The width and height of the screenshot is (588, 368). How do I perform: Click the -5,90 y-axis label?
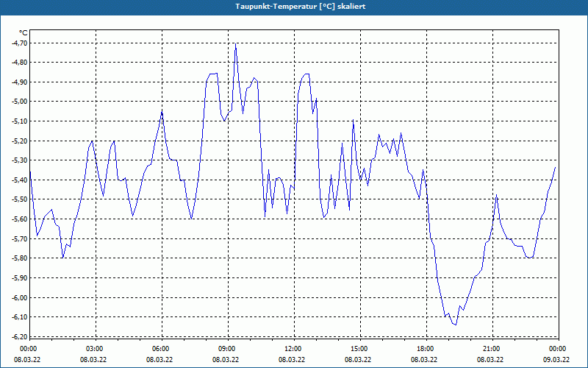20,278
